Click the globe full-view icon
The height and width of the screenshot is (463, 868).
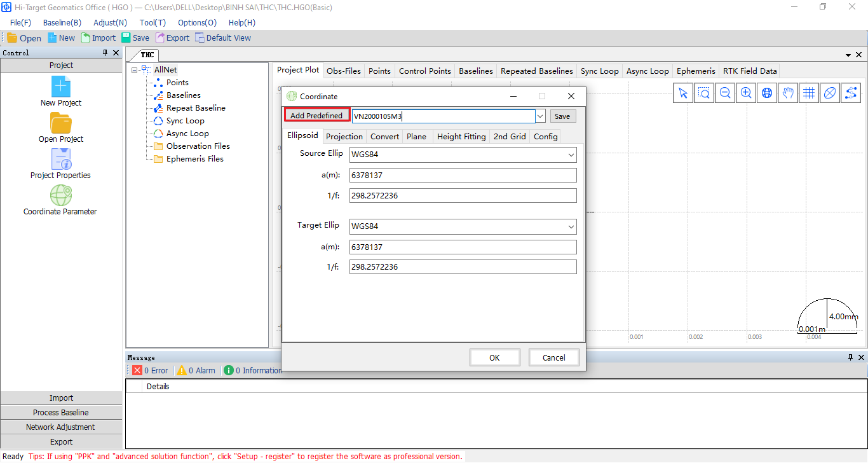click(x=767, y=93)
